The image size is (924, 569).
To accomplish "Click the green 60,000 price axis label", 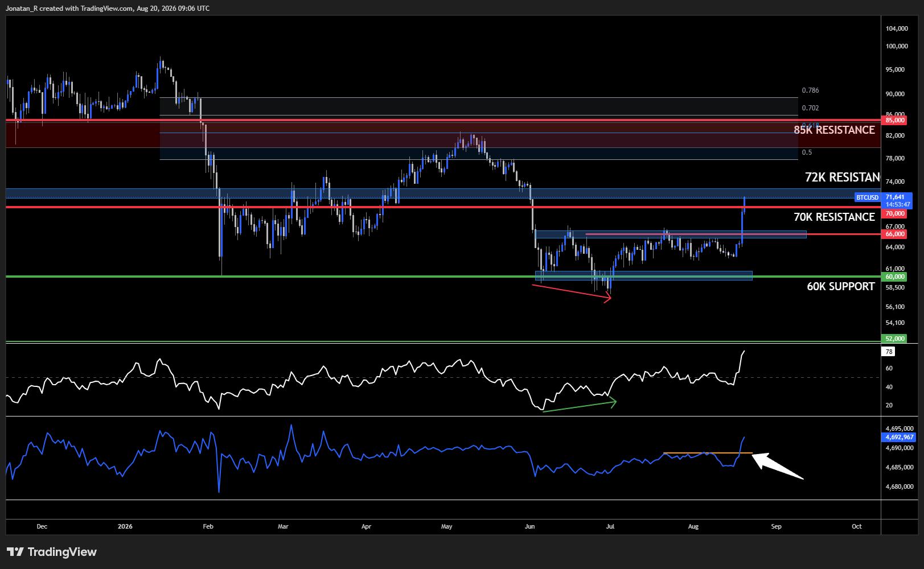I will 895,277.
